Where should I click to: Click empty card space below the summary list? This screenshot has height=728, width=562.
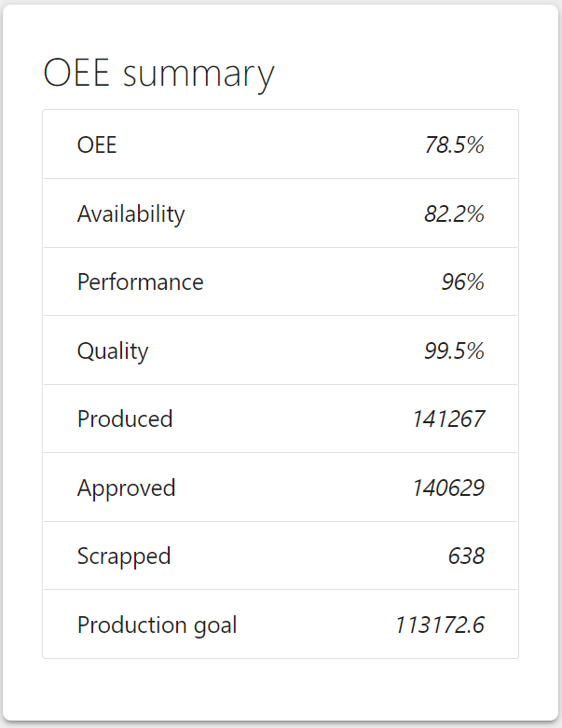coord(280,690)
